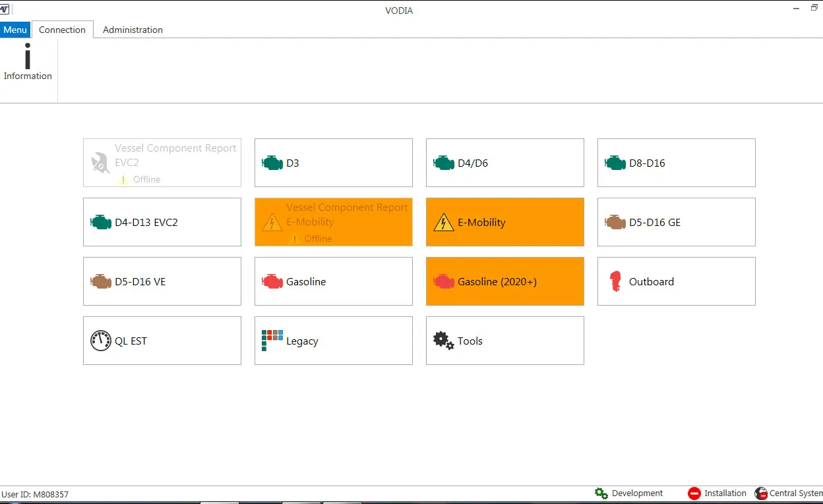This screenshot has height=504, width=823.
Task: Open the QL EST tile
Action: pos(162,341)
